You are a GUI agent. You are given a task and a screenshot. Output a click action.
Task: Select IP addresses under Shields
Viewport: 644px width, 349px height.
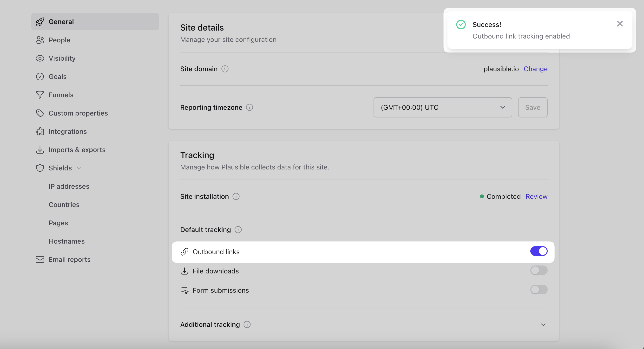pyautogui.click(x=69, y=186)
